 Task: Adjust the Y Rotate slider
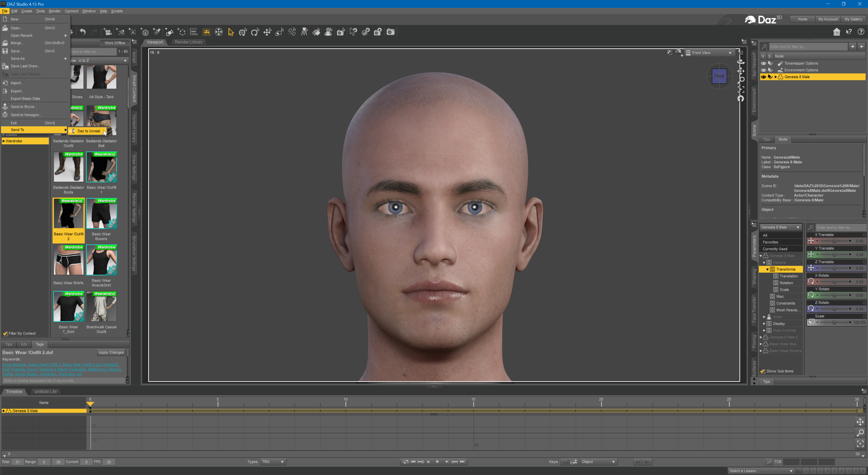(834, 295)
